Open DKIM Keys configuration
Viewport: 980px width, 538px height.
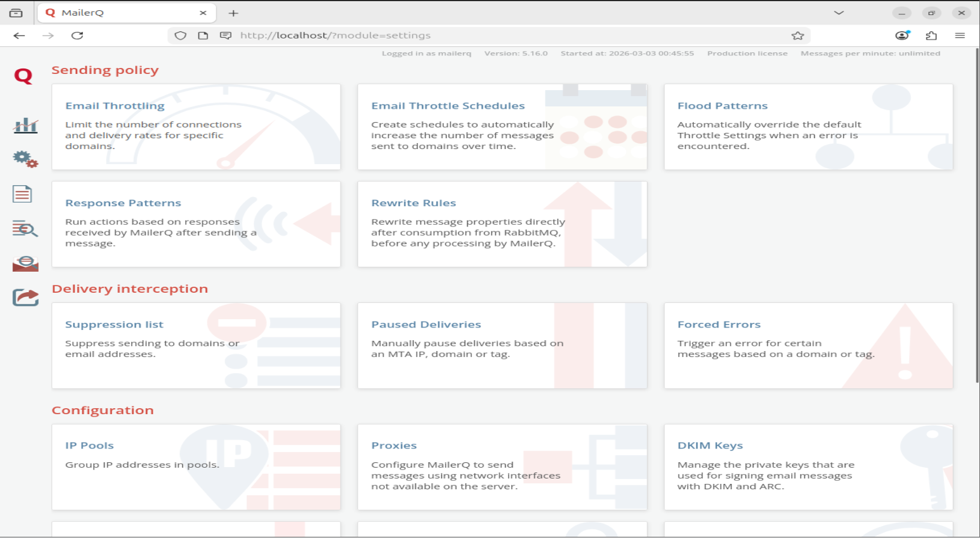point(809,467)
